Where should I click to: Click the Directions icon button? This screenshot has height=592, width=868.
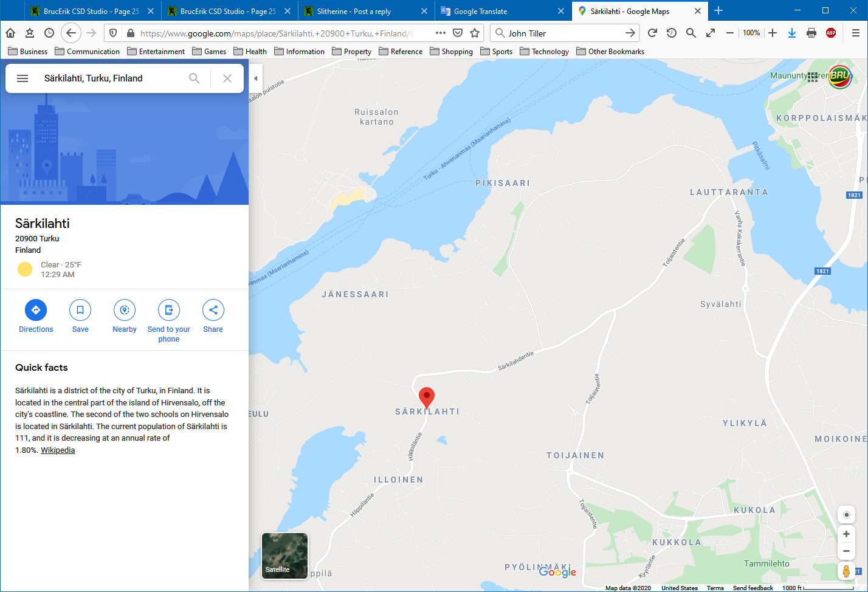[x=36, y=310]
